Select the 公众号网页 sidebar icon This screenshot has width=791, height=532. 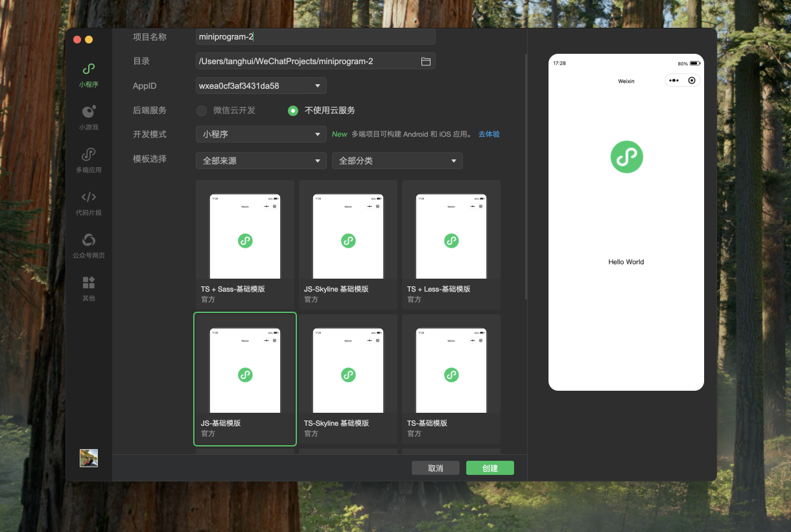tap(89, 240)
